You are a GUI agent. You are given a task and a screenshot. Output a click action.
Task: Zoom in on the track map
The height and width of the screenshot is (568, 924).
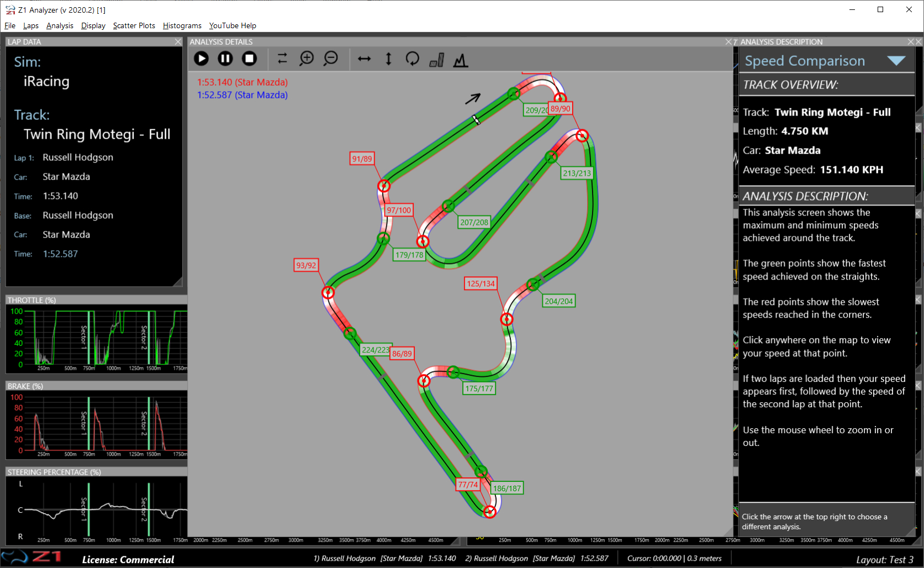[307, 59]
